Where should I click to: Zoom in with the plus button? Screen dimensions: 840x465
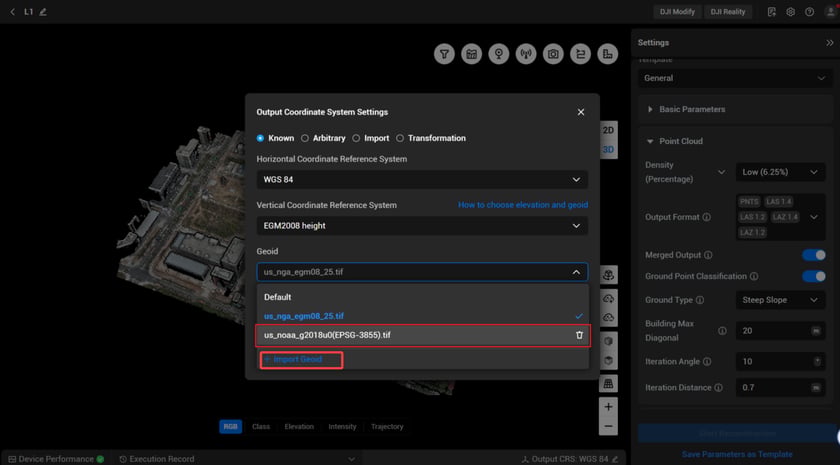click(x=608, y=407)
